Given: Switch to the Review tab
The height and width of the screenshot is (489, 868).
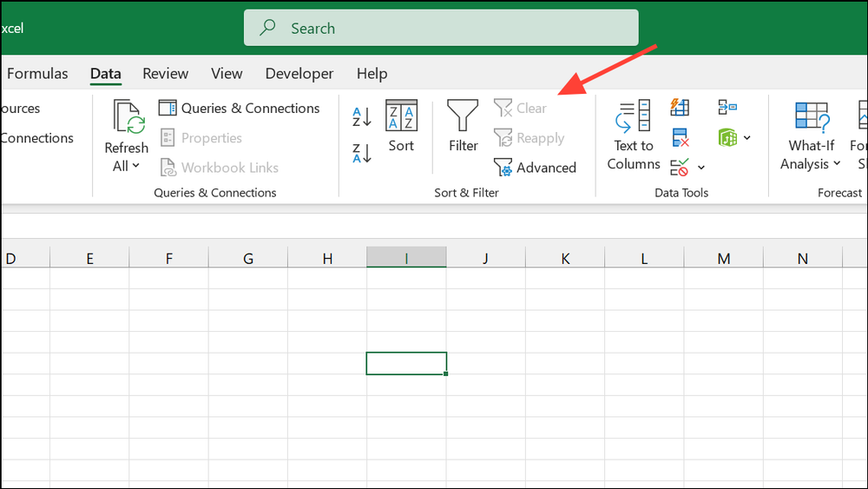Looking at the screenshot, I should pyautogui.click(x=165, y=74).
